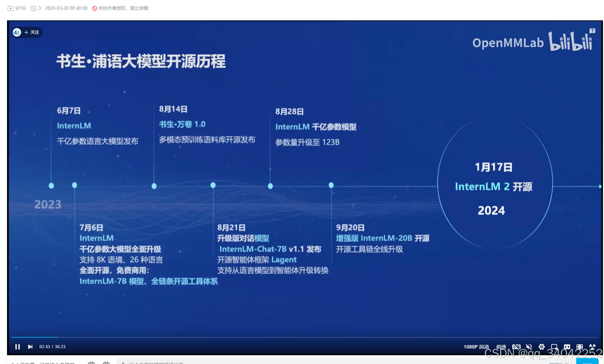Enter web page fullscreen mode
604x364 pixels.
coord(580,347)
